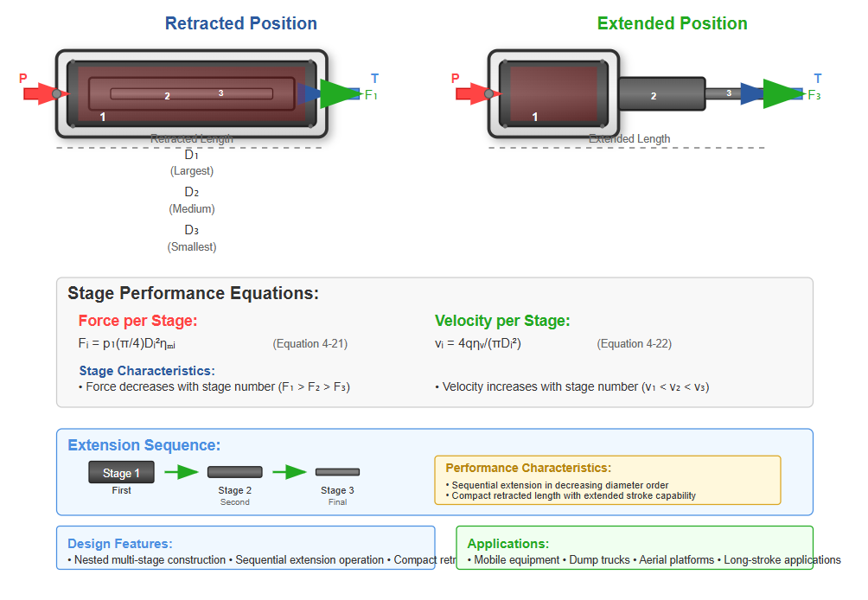Select the extended stage 2 piston segment
This screenshot has width=868, height=600.
[661, 94]
